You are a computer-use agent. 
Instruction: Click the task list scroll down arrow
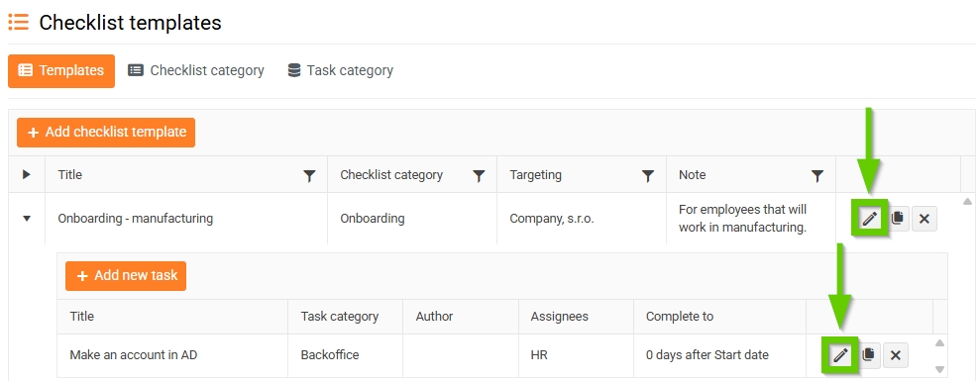(x=939, y=369)
